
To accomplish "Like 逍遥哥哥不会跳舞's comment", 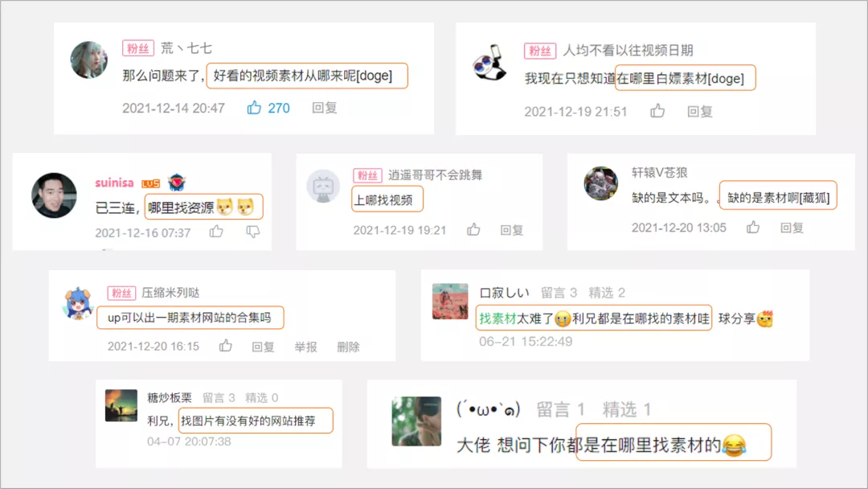I will pos(473,229).
